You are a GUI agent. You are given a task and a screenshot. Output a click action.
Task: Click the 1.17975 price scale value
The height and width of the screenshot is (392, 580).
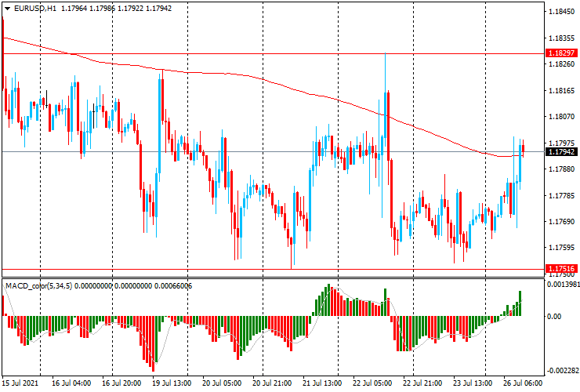[x=561, y=143]
